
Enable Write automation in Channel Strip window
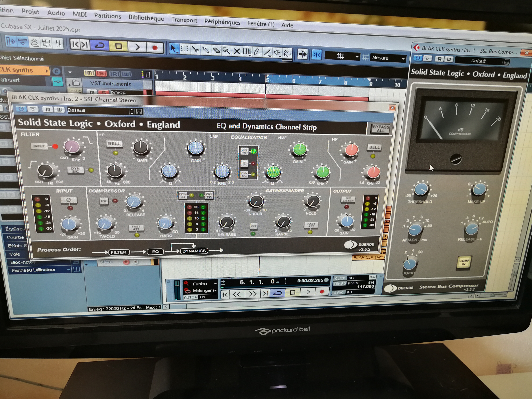[59, 110]
